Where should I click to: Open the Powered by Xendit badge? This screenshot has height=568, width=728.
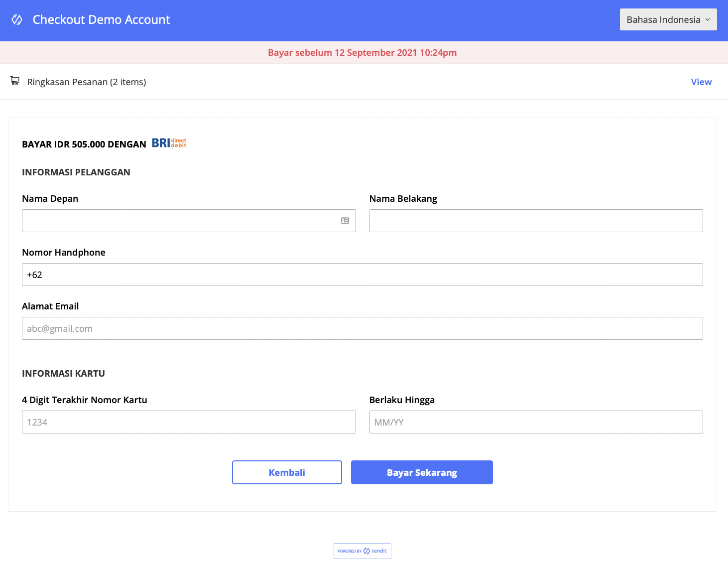click(362, 551)
